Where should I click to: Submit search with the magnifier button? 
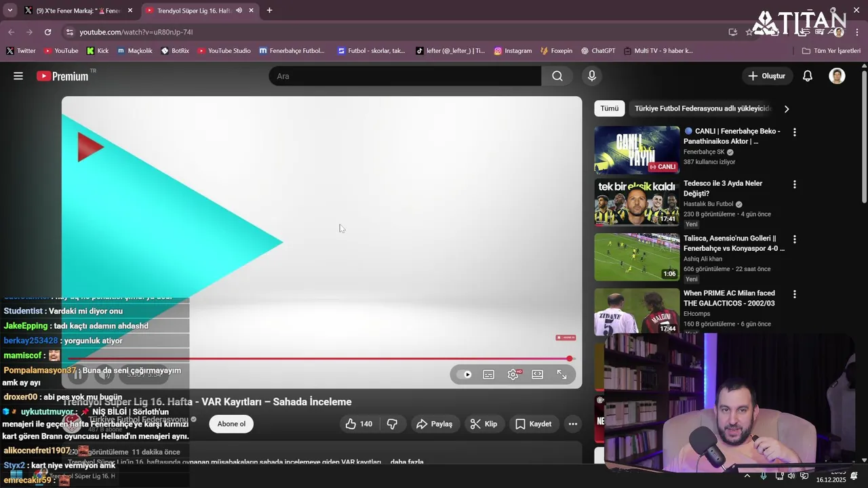coord(557,76)
